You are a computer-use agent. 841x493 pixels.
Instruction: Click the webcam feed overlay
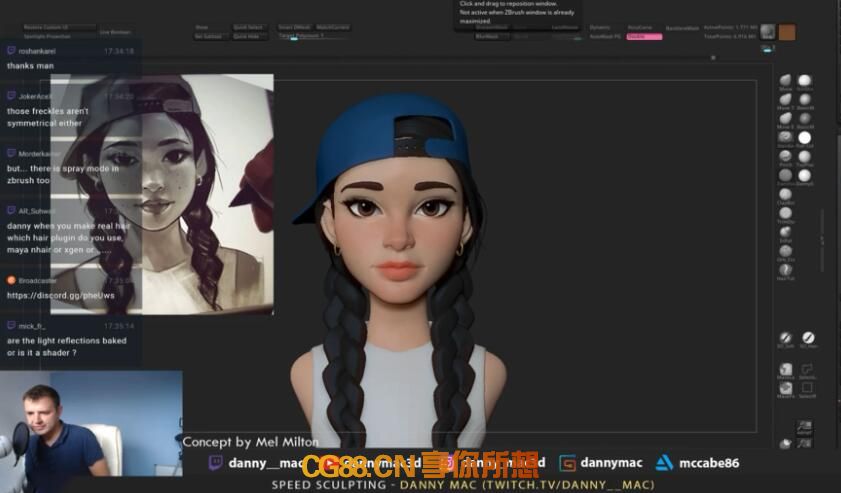coord(91,423)
